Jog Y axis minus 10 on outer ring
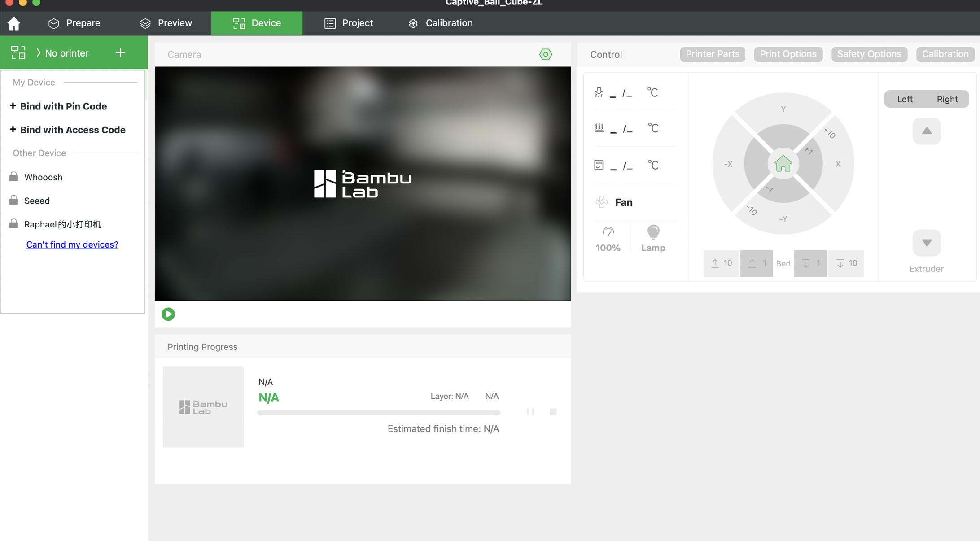 click(783, 219)
